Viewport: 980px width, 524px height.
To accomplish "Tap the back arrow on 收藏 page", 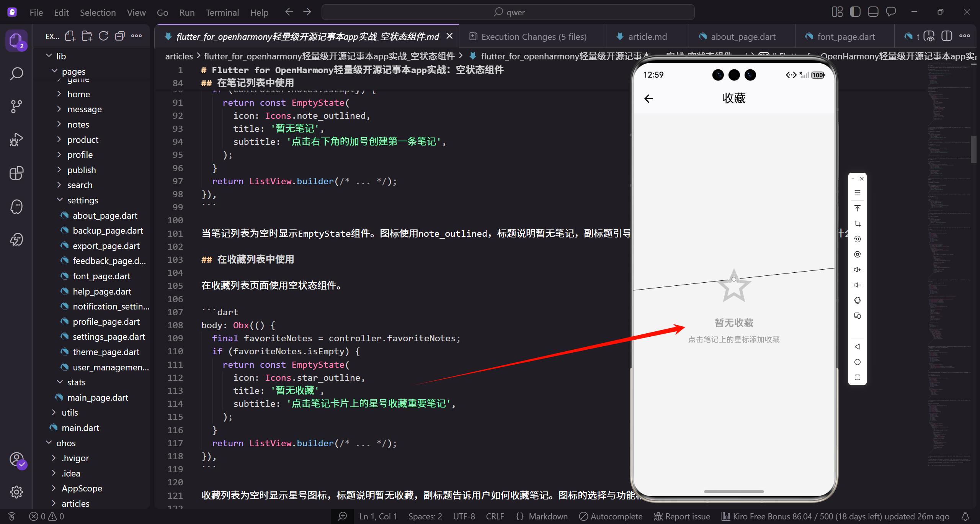I will pyautogui.click(x=648, y=99).
